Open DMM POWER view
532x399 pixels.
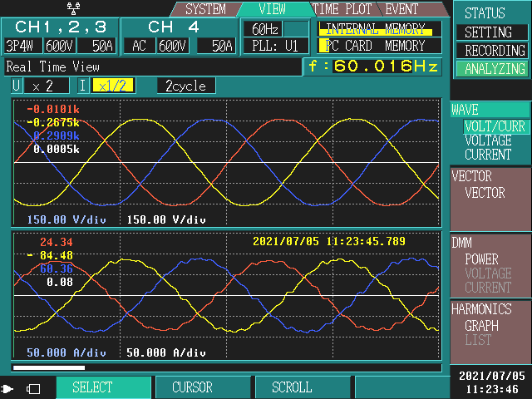point(481,259)
